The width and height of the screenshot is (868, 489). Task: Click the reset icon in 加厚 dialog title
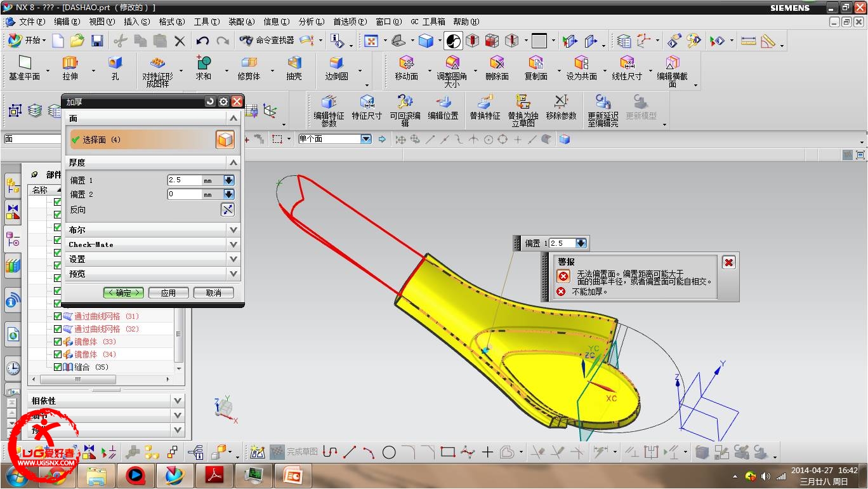(x=210, y=102)
